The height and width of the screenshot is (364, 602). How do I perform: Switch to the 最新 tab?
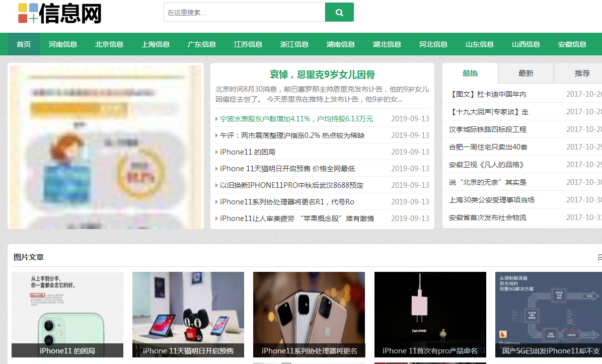(x=525, y=73)
